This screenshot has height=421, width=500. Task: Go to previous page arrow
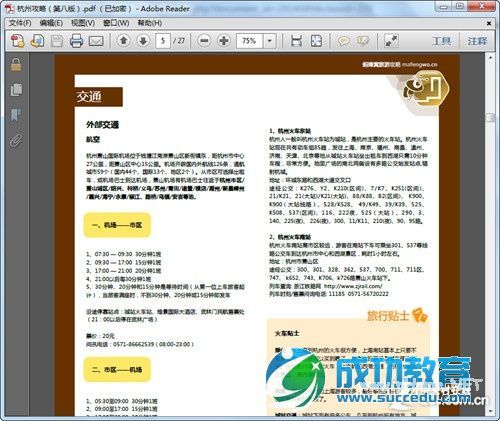point(124,41)
